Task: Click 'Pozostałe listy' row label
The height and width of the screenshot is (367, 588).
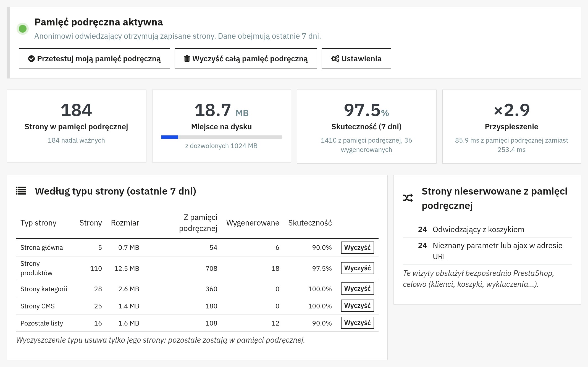Action: tap(42, 323)
